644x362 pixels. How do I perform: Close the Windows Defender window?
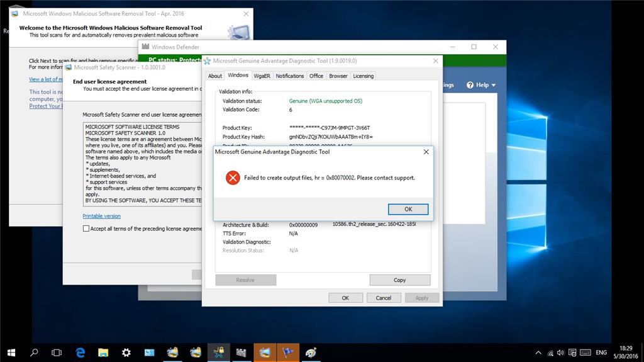point(496,47)
